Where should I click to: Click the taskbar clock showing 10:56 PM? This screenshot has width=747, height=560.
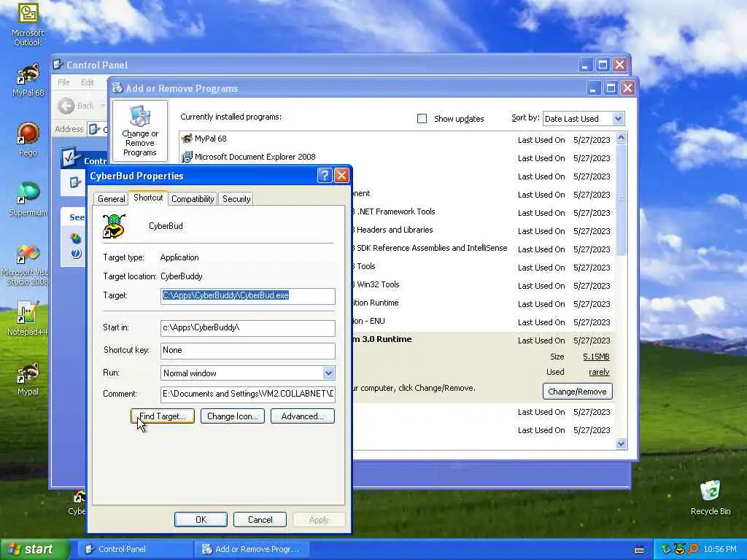tap(720, 549)
